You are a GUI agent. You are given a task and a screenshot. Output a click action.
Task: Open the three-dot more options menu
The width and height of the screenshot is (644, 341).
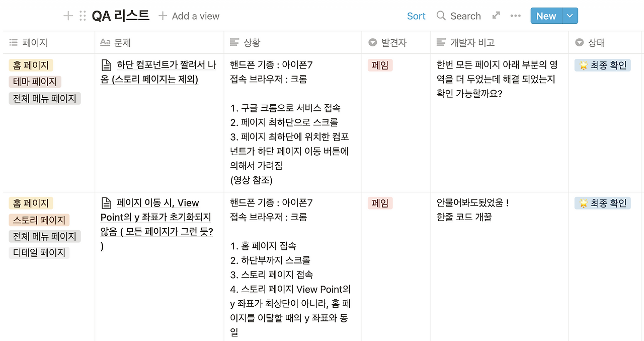pyautogui.click(x=515, y=16)
